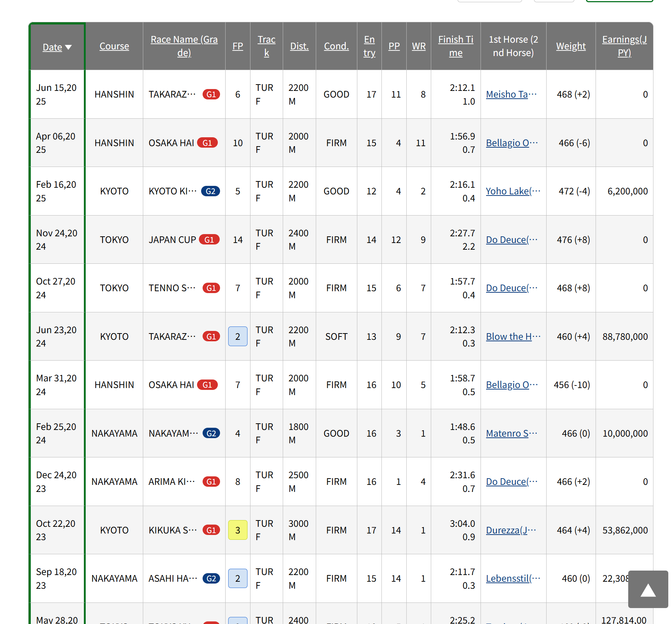
Task: Open Bellagio O… link in Mar 31 row
Action: coord(512,385)
